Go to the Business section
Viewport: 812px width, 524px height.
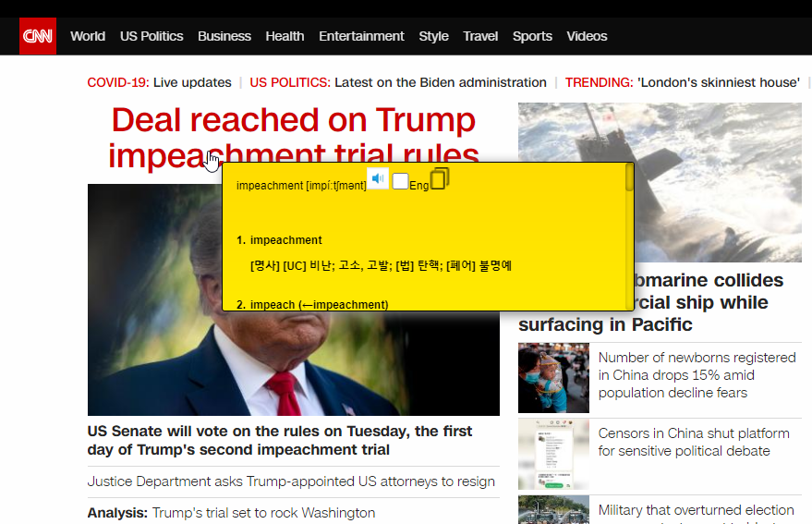(x=224, y=36)
